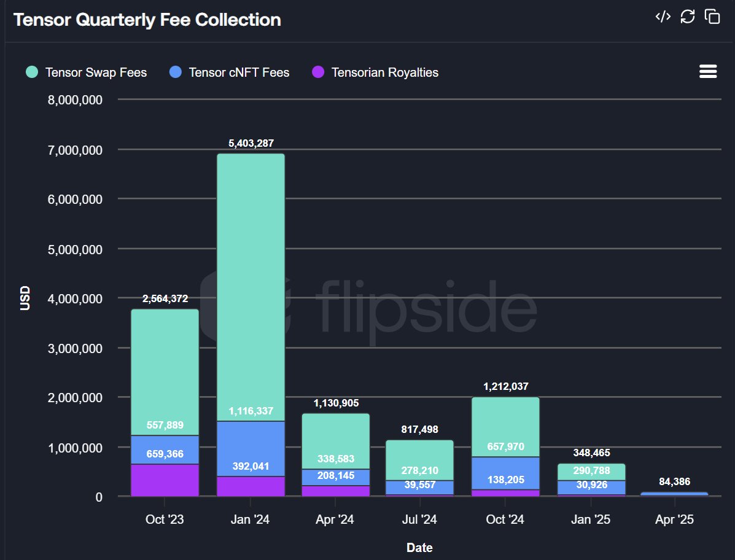735x560 pixels.
Task: Select the 1,116,337 blue cNFT segment
Action: [x=251, y=449]
